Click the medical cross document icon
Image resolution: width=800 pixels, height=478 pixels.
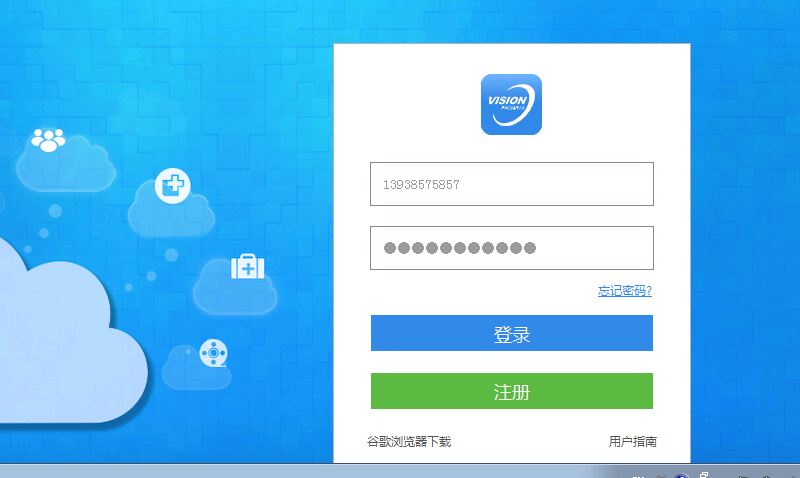pos(173,185)
